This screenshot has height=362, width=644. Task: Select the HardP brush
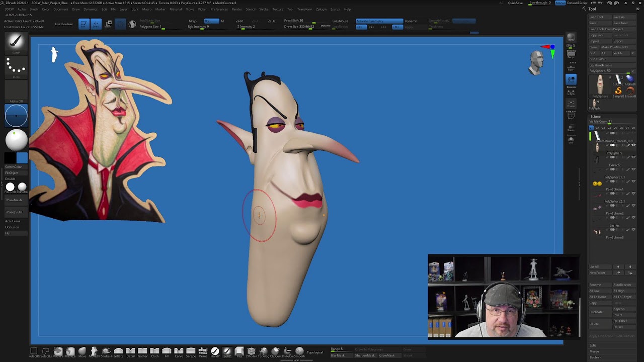(x=215, y=352)
